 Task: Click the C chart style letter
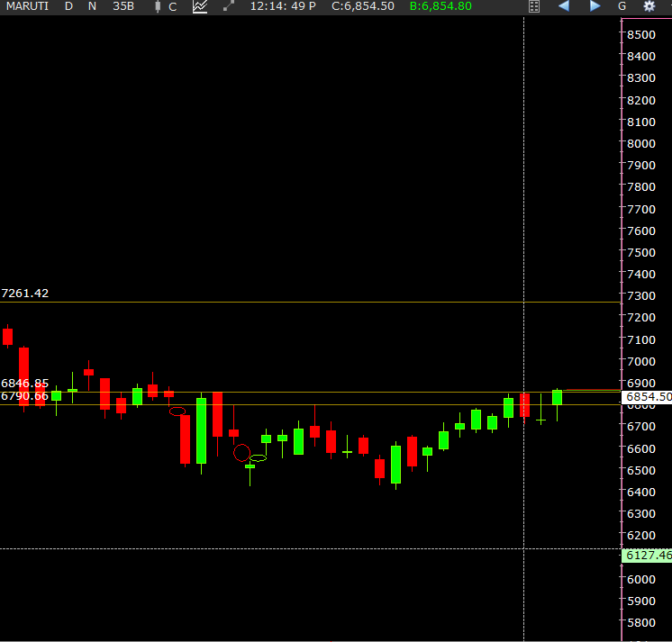[173, 7]
